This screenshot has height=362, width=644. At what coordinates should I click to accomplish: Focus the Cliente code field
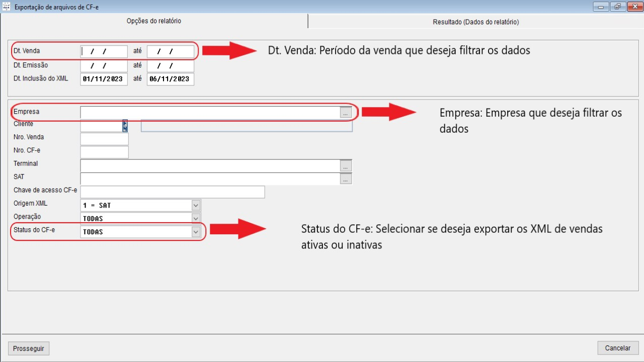102,126
